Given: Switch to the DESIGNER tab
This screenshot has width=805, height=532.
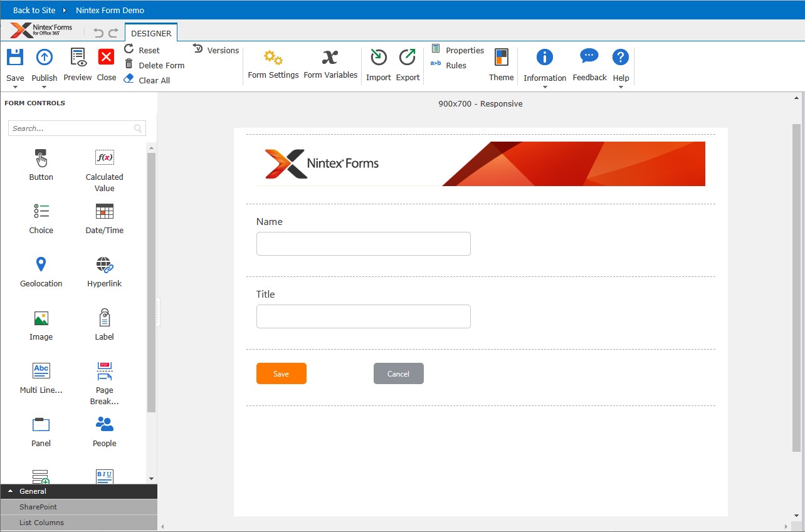Looking at the screenshot, I should click(150, 33).
